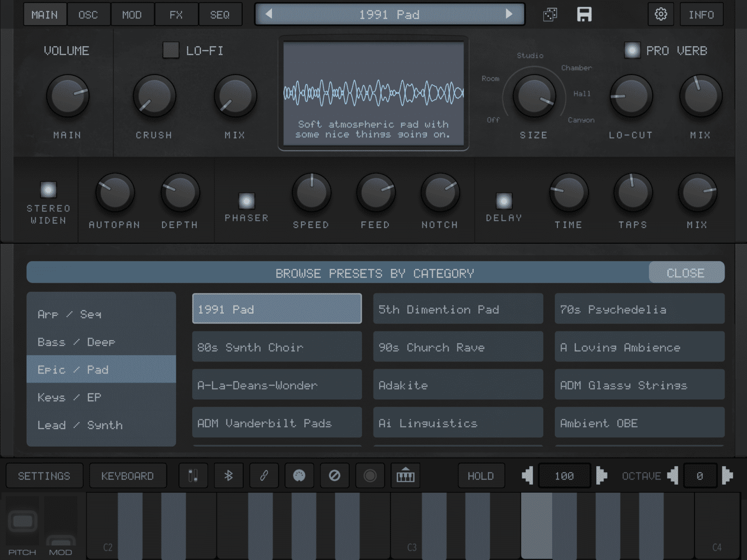The image size is (747, 560).
Task: Open the 1991 Pad preset name dropdown
Action: coord(390,14)
